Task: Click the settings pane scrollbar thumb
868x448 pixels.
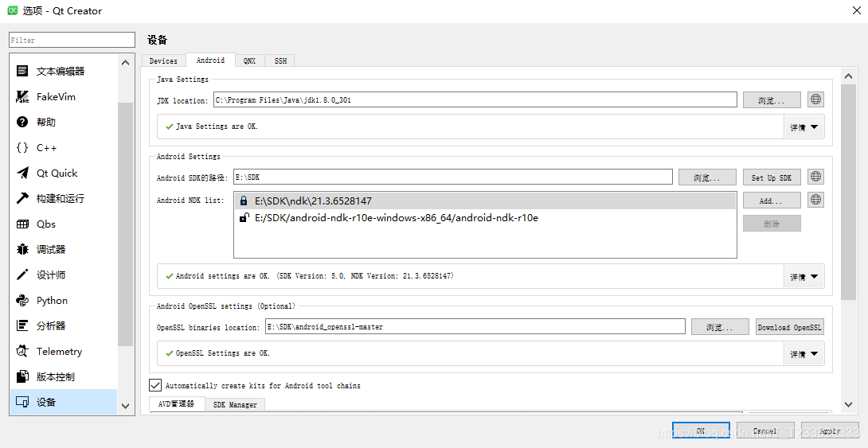Action: coord(849,193)
